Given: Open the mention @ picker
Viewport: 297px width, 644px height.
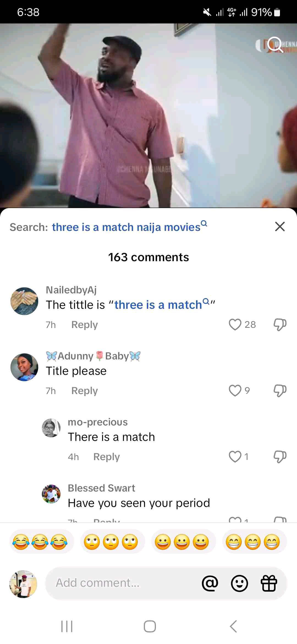Looking at the screenshot, I should pyautogui.click(x=210, y=583).
